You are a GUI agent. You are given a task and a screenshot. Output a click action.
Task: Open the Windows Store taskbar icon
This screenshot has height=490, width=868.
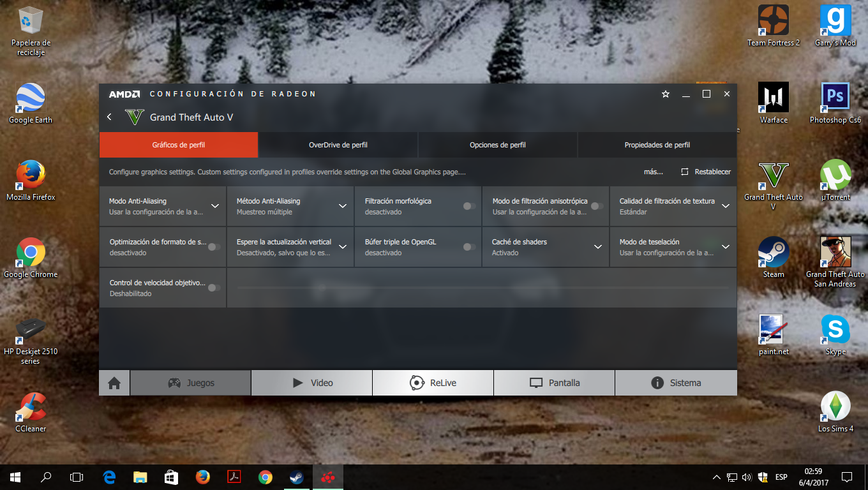pos(172,477)
